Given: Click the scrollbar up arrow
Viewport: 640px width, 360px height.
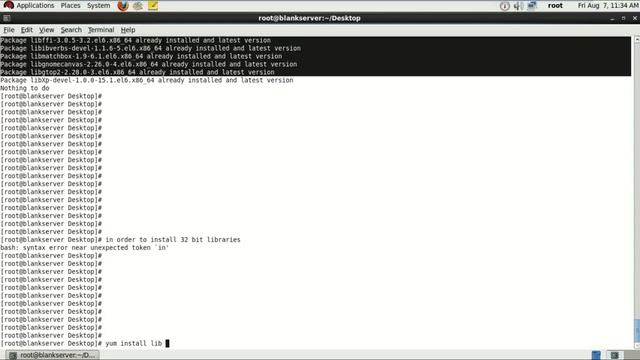Looking at the screenshot, I should 636,40.
